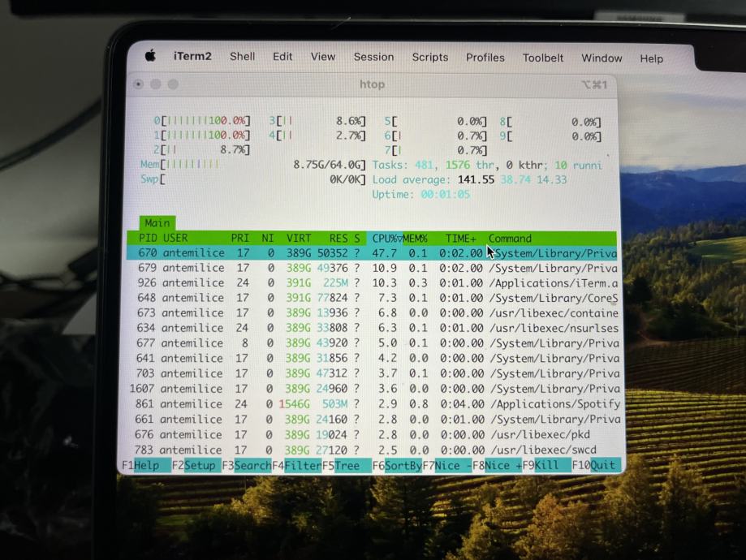Click the F3 Search button
This screenshot has height=560, width=746.
click(x=247, y=465)
